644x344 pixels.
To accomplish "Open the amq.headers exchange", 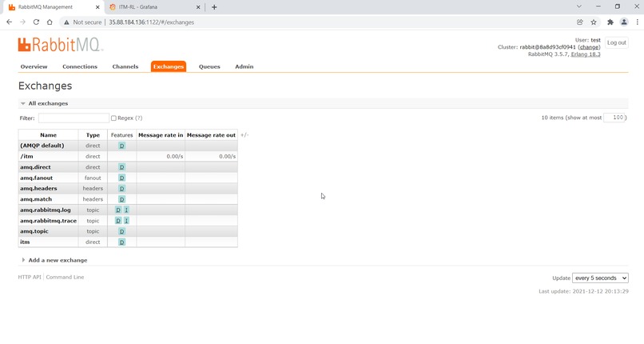I will (38, 188).
